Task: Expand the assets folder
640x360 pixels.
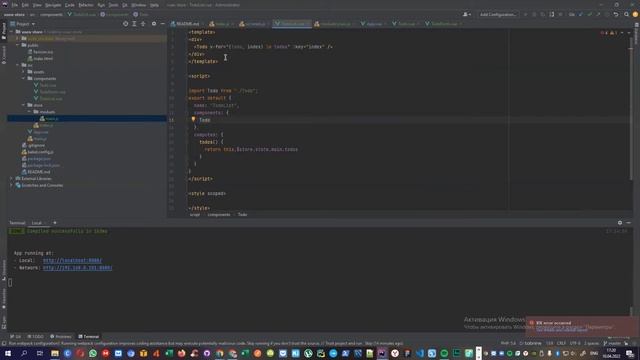Action: click(x=24, y=71)
